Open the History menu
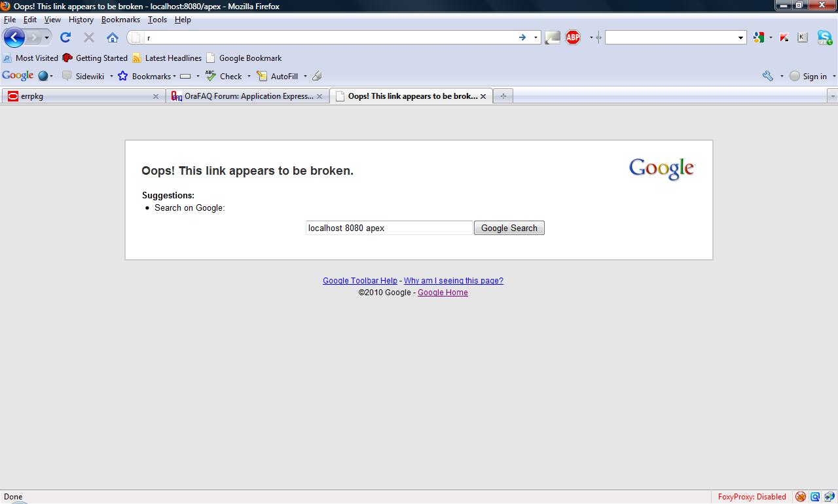Viewport: 838px width, 504px height. pyautogui.click(x=81, y=20)
